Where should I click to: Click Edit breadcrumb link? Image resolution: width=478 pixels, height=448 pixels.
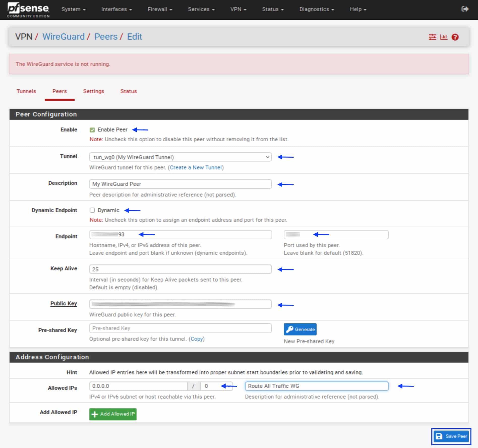pos(134,37)
